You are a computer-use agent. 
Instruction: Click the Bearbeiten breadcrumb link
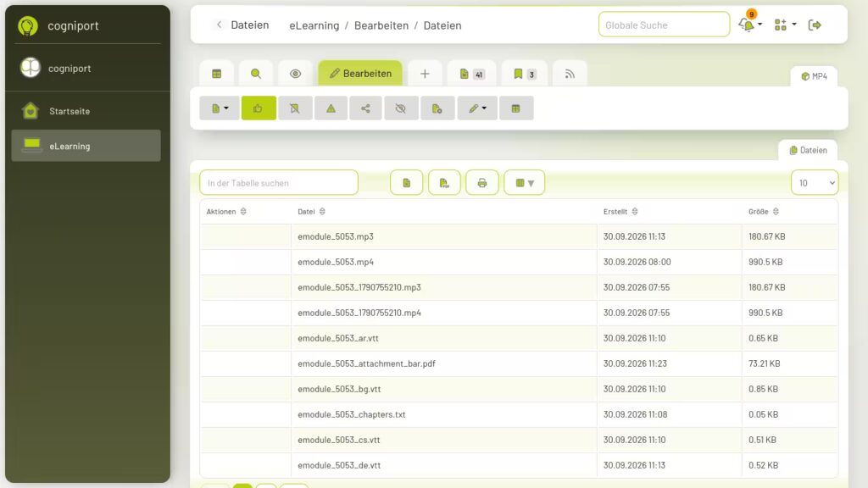tap(381, 25)
